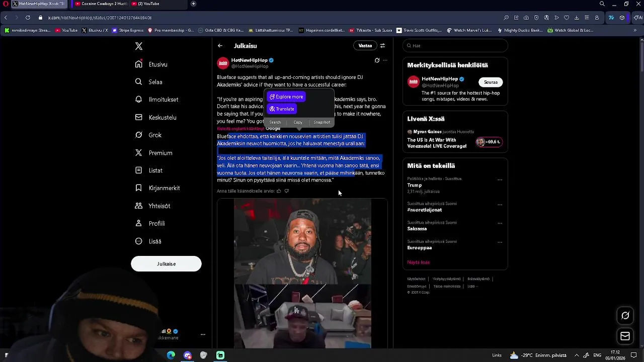This screenshot has height=362, width=644.
Task: Show hidden tray icons chevron
Action: tap(577, 355)
